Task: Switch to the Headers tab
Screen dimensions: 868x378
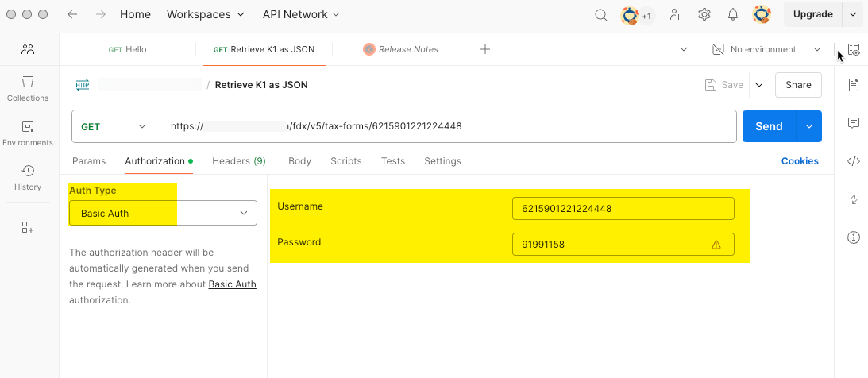Action: 238,161
